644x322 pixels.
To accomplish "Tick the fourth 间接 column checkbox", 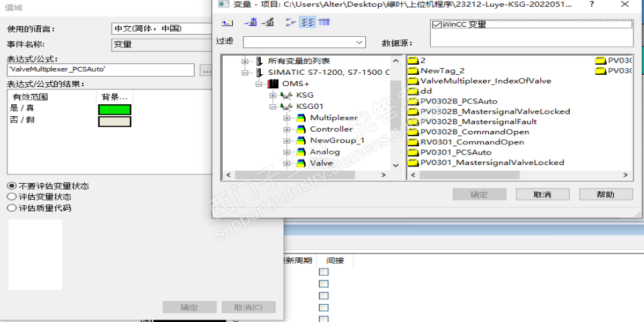I will pos(324,308).
